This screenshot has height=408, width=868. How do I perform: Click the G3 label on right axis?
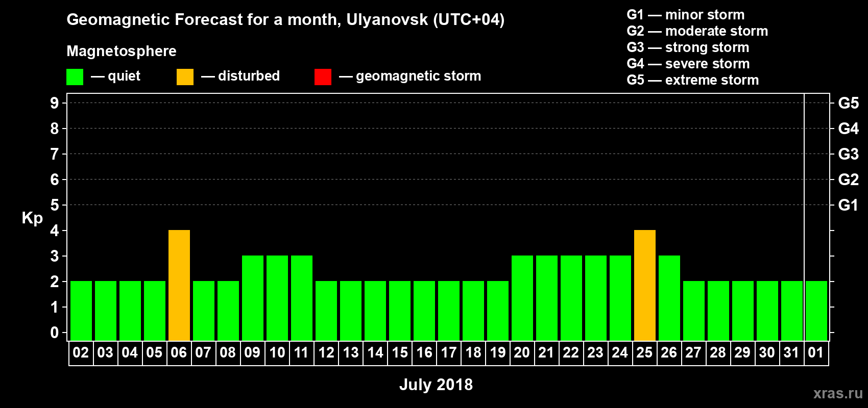click(848, 154)
